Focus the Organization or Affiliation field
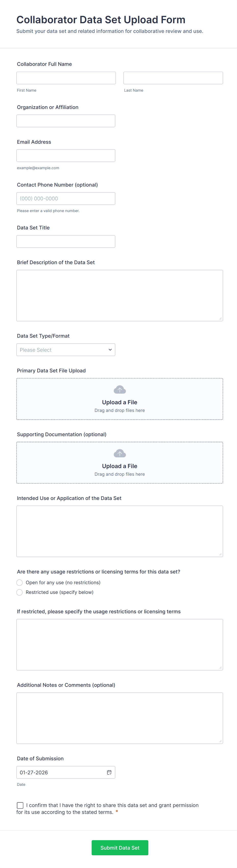 [x=66, y=121]
